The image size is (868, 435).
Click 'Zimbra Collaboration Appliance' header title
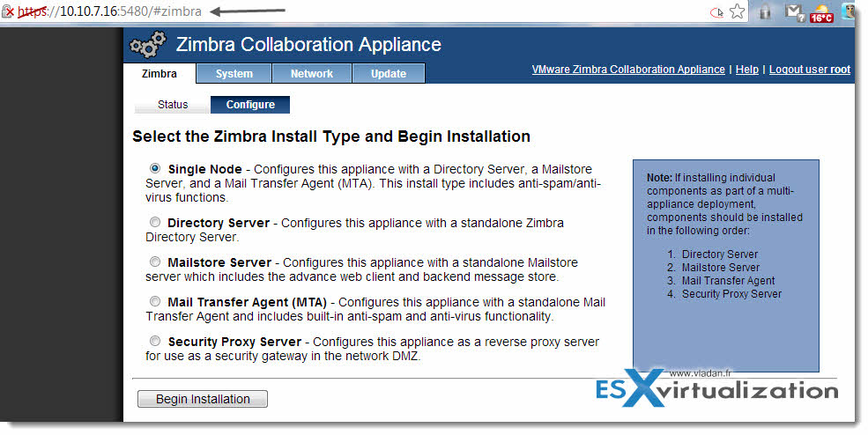[308, 44]
